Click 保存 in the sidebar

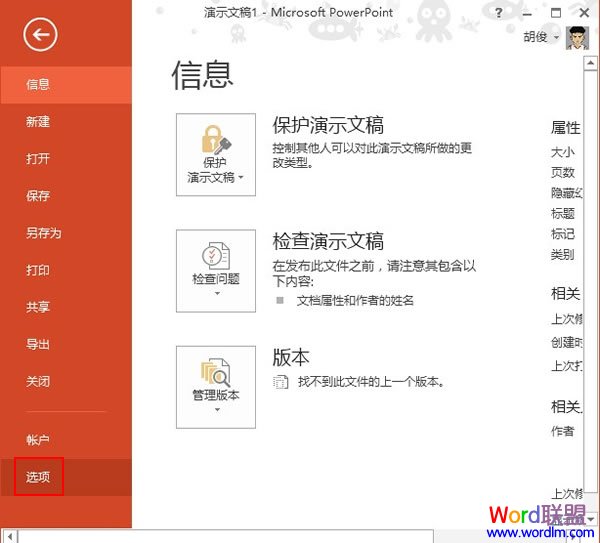[x=66, y=196]
